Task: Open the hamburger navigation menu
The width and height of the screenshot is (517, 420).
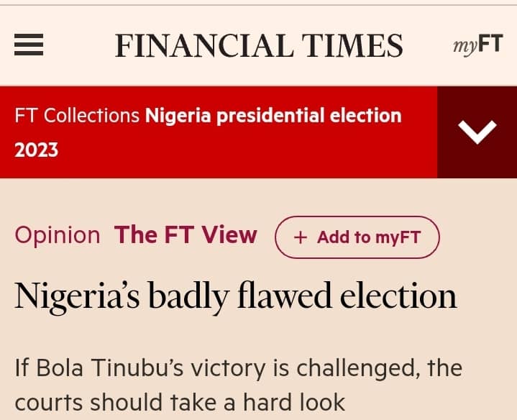Action: click(x=29, y=46)
